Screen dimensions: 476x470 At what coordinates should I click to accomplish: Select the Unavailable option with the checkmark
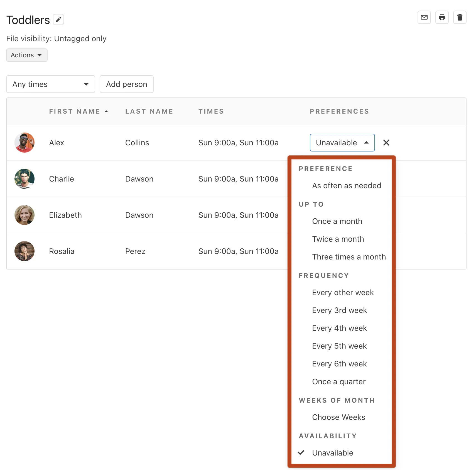333,453
